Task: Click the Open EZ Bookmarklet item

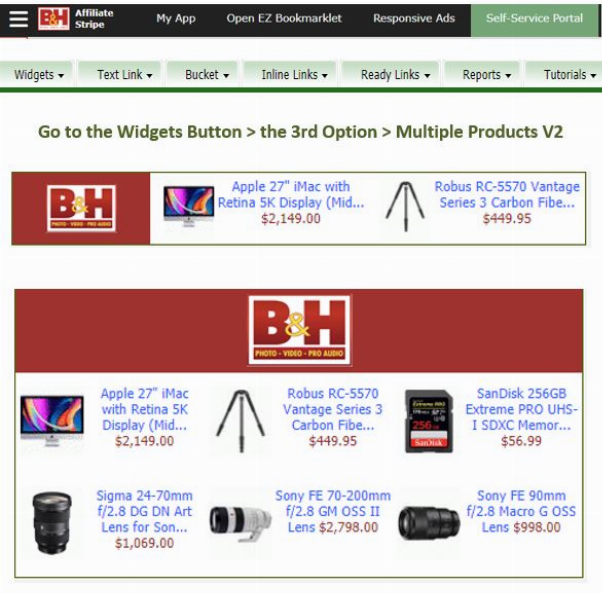Action: 284,18
